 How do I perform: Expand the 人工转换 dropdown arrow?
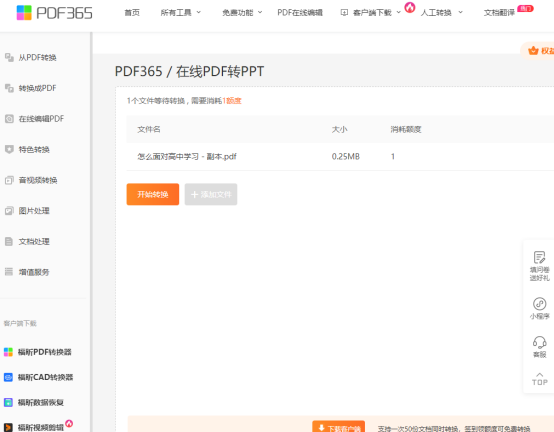tap(460, 12)
